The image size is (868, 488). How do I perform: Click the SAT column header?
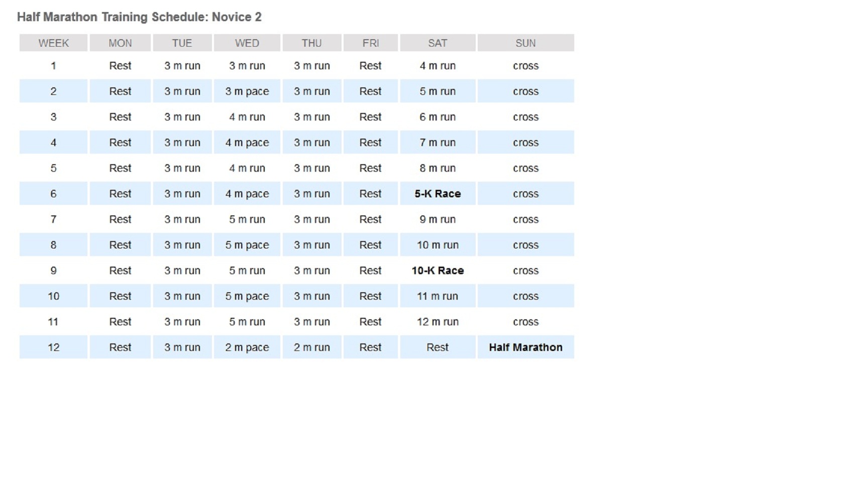(438, 43)
